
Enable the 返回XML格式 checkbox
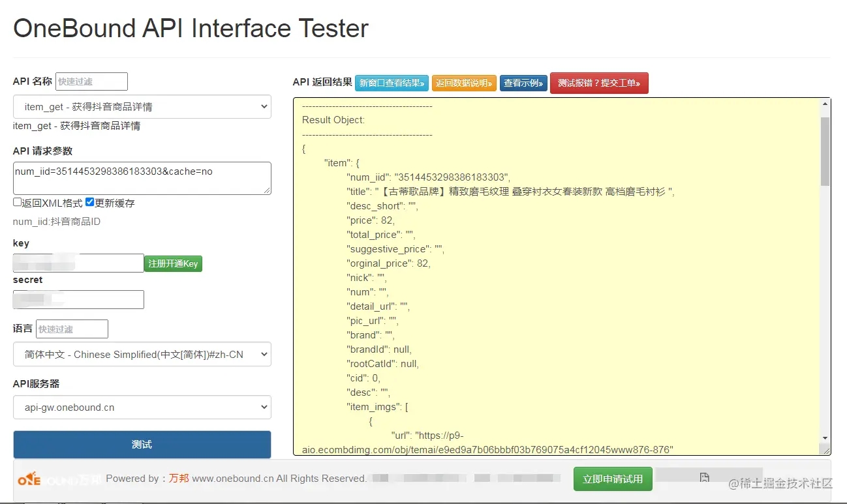pos(18,202)
